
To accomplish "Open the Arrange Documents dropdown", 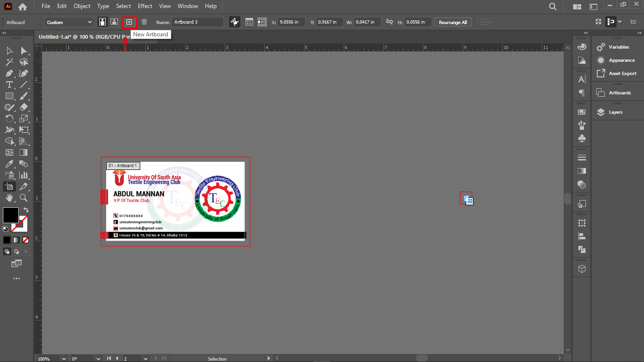I will coord(577,7).
